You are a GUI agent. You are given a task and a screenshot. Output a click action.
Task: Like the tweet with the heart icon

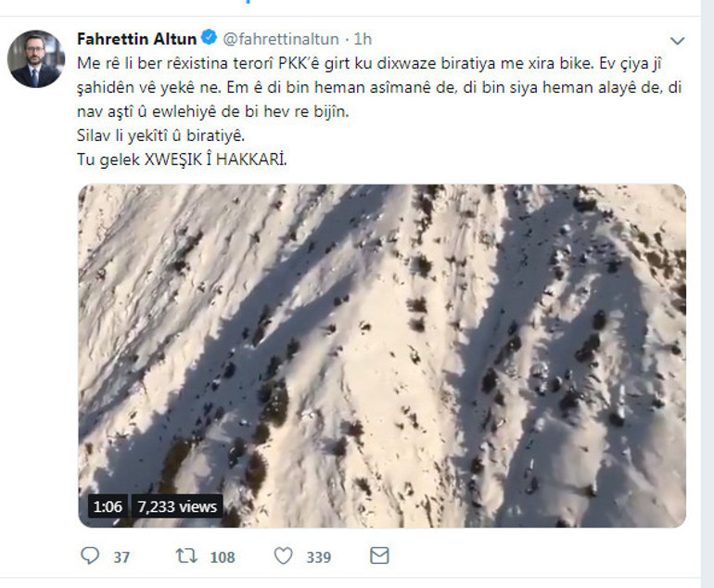click(x=283, y=556)
